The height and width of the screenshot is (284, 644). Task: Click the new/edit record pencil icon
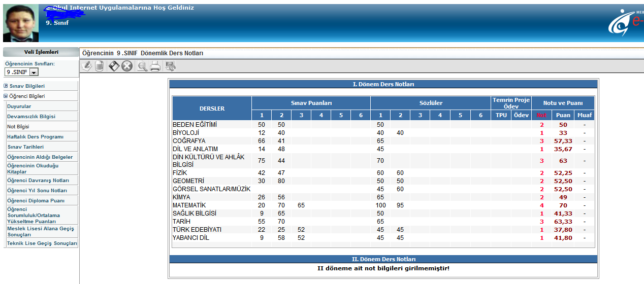tap(86, 66)
